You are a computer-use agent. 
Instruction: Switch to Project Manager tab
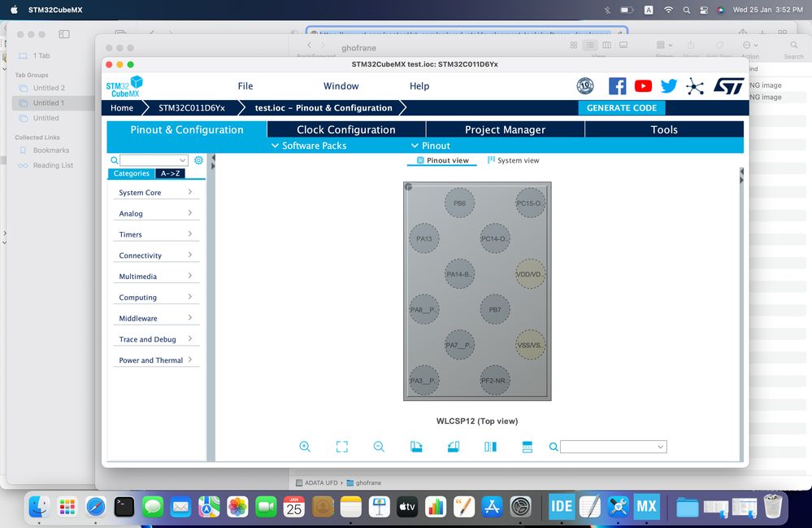(x=505, y=129)
